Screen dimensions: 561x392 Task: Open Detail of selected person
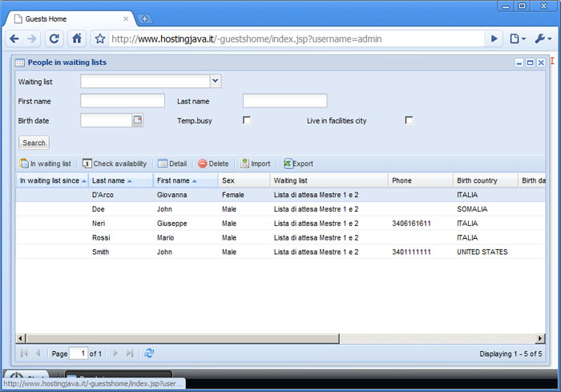pos(172,164)
